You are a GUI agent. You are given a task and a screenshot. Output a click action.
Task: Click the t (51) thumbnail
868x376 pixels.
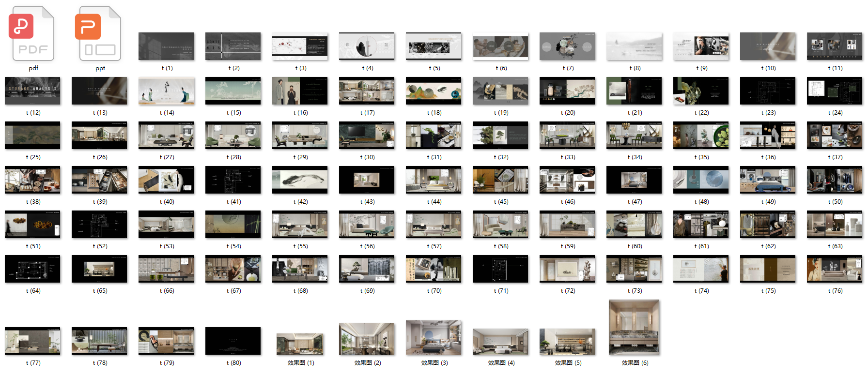point(32,225)
